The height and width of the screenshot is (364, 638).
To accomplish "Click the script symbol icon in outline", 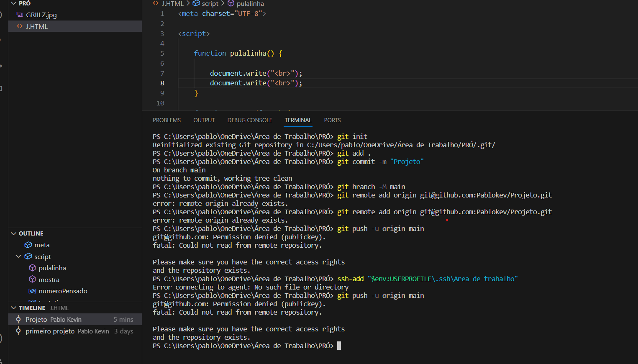I will 28,256.
